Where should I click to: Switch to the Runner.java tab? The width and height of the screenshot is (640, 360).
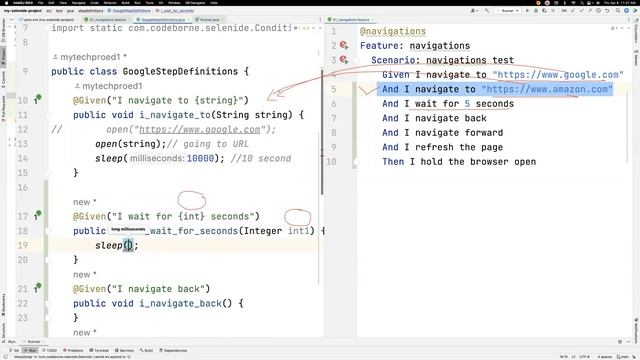pyautogui.click(x=209, y=20)
